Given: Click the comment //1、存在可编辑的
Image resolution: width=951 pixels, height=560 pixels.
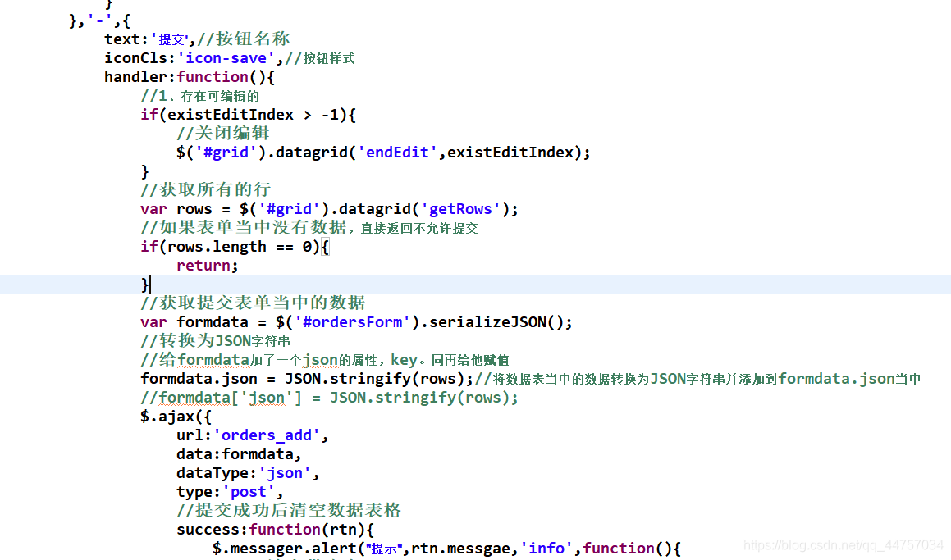Looking at the screenshot, I should coord(199,96).
